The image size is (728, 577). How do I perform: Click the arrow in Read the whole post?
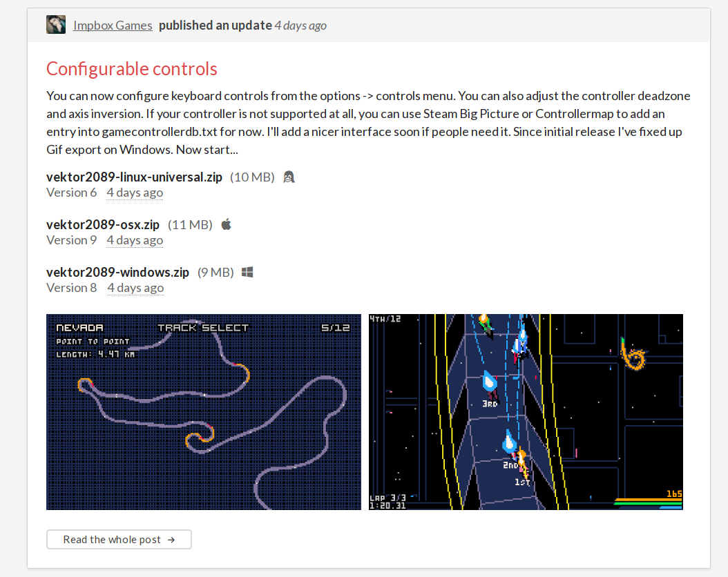point(171,540)
